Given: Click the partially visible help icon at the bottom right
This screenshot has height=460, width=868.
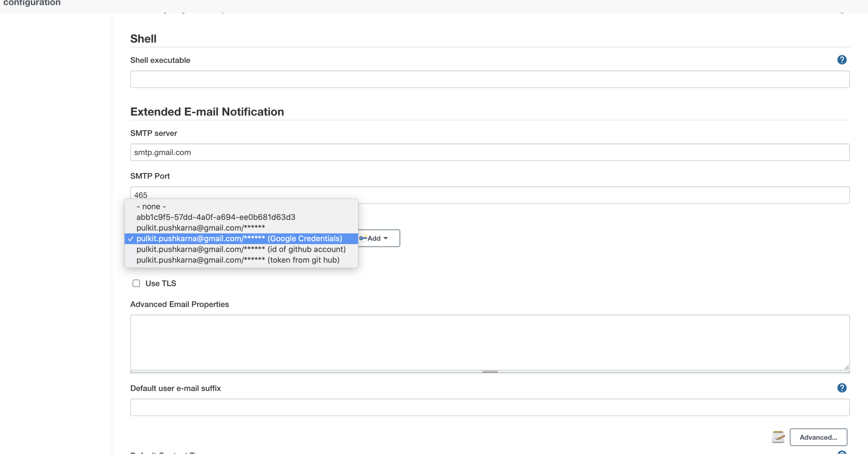Looking at the screenshot, I should pos(842,453).
